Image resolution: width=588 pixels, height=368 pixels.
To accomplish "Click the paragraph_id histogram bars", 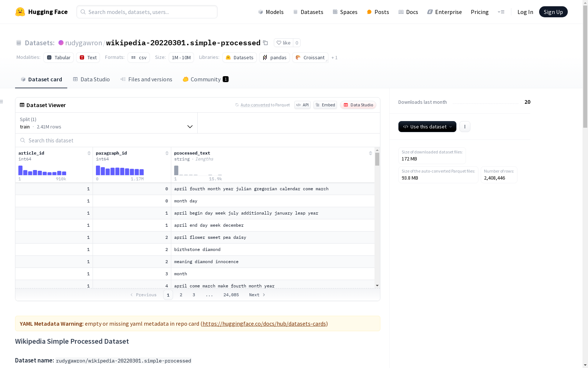I will pyautogui.click(x=120, y=170).
